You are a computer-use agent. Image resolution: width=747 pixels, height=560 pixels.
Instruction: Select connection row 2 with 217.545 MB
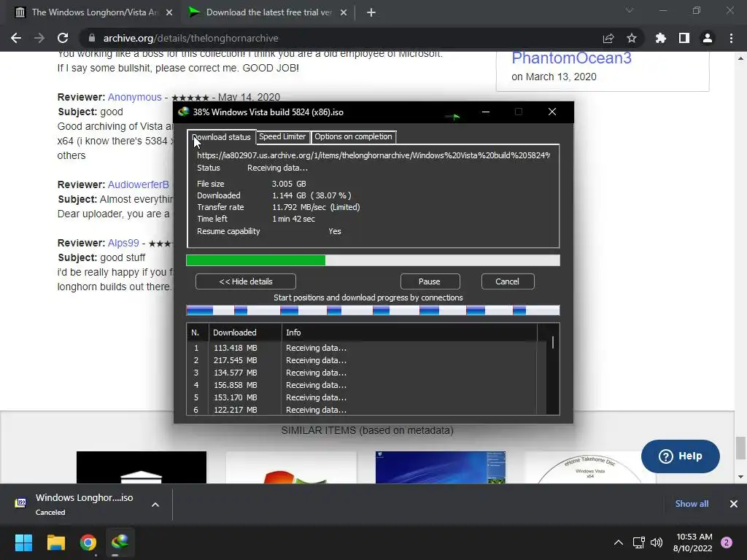tap(362, 360)
